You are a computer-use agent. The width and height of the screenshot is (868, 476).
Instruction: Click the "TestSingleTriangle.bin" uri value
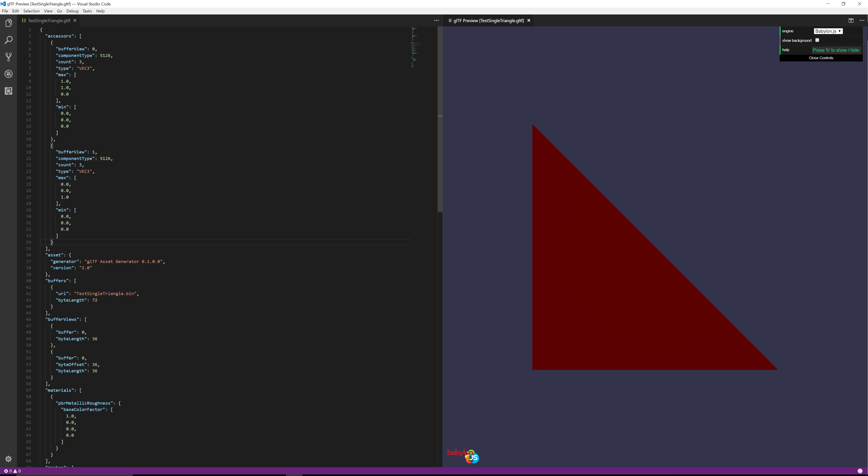(105, 293)
